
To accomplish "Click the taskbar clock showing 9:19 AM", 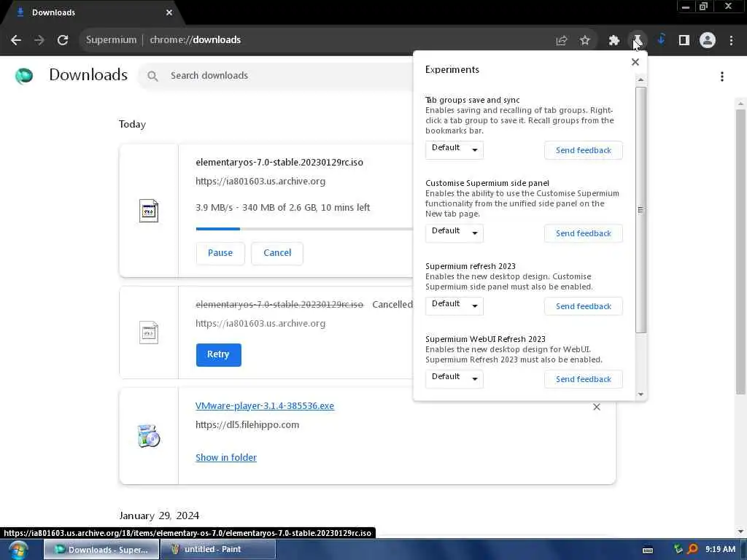I will click(720, 549).
